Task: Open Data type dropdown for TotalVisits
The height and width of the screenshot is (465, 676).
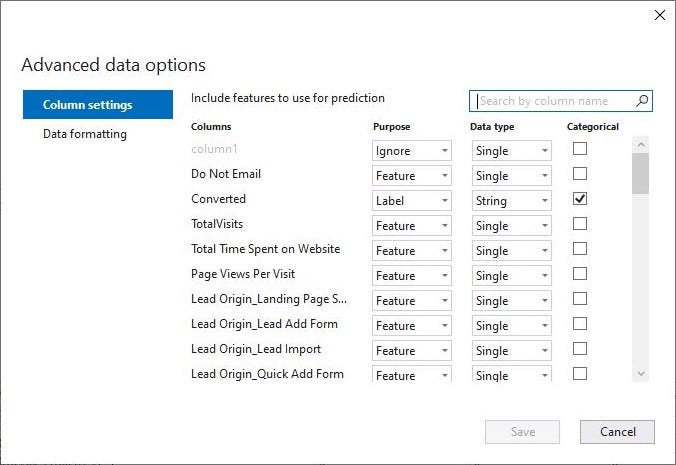Action: click(x=511, y=226)
